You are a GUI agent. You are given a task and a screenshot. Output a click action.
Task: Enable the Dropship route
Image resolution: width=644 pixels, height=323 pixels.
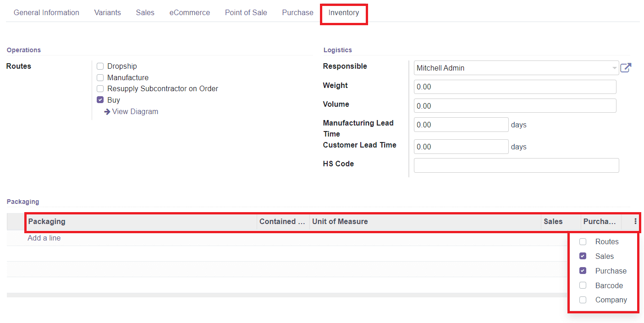(100, 66)
